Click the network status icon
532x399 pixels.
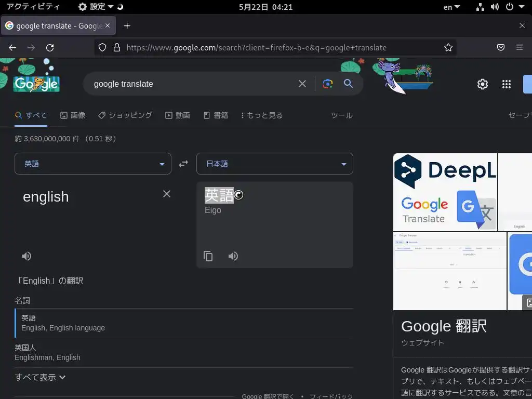point(480,7)
